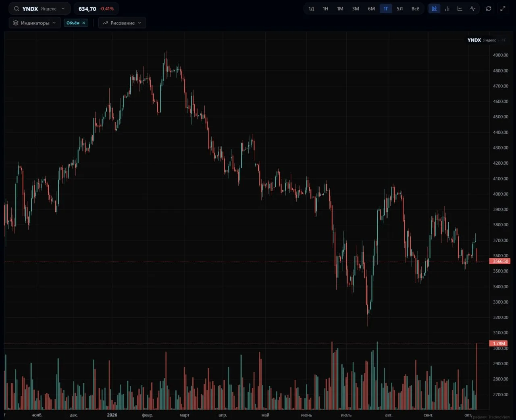This screenshot has height=420, width=516.
Task: Select the 3М timeframe
Action: 356,8
